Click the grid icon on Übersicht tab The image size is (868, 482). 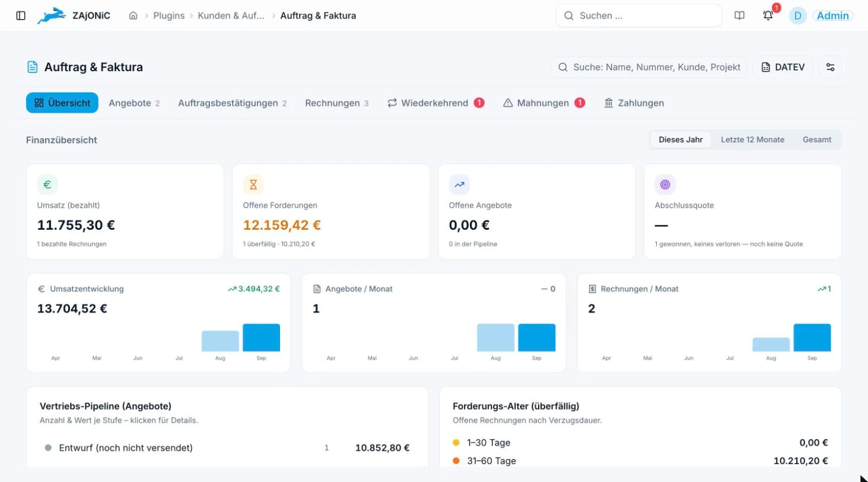click(x=39, y=103)
